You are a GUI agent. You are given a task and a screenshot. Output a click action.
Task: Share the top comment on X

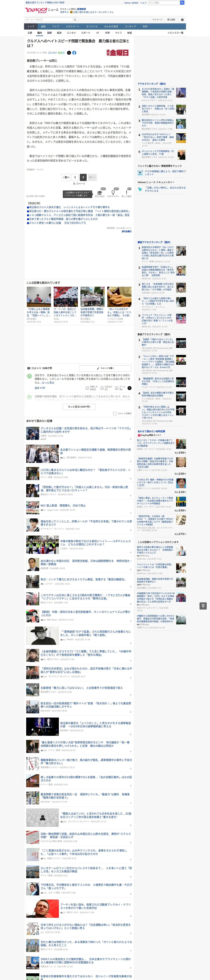coord(129,388)
